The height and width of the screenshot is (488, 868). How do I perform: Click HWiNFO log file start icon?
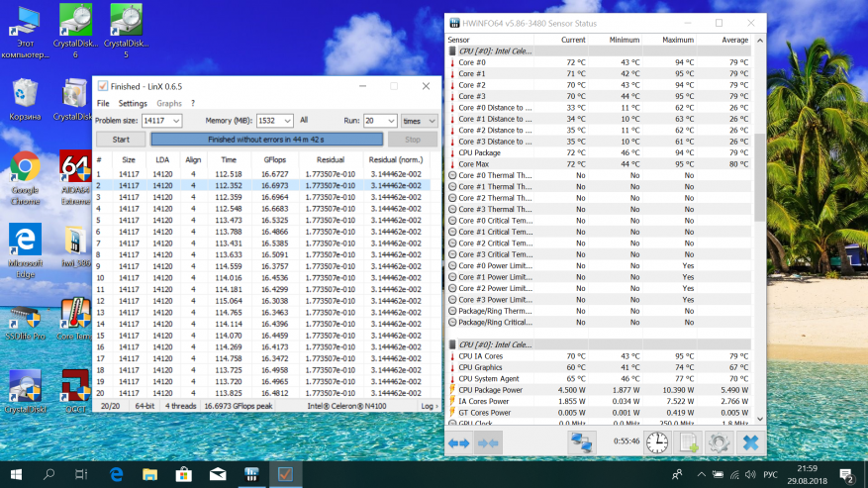click(688, 442)
